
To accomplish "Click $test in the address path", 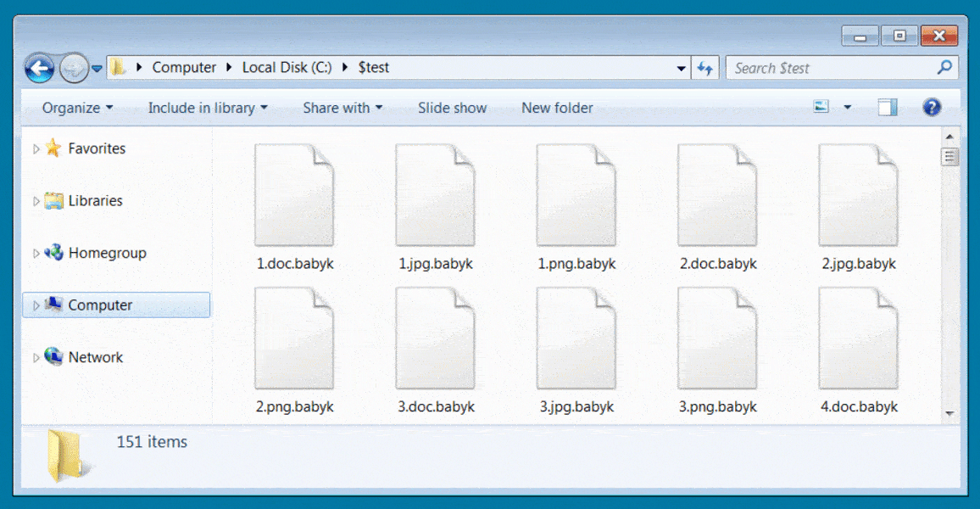I will point(374,68).
